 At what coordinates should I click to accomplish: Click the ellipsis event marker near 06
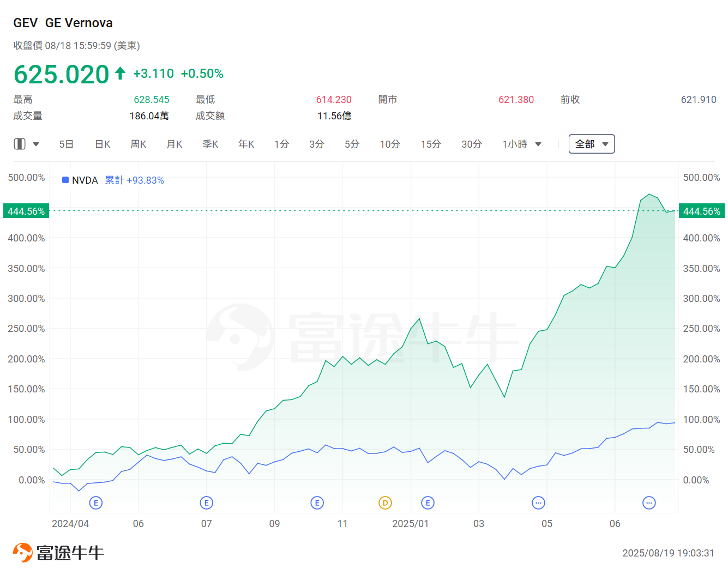tap(649, 503)
